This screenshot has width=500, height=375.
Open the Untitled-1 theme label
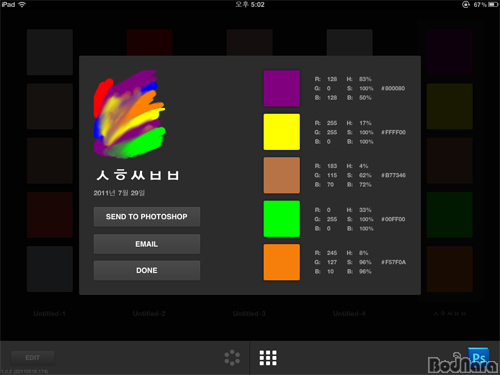[x=49, y=314]
